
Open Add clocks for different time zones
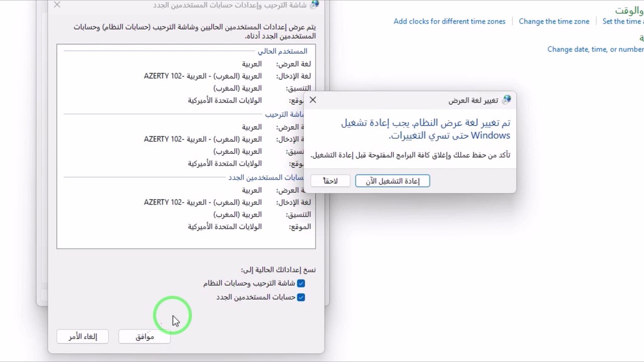[x=449, y=22]
